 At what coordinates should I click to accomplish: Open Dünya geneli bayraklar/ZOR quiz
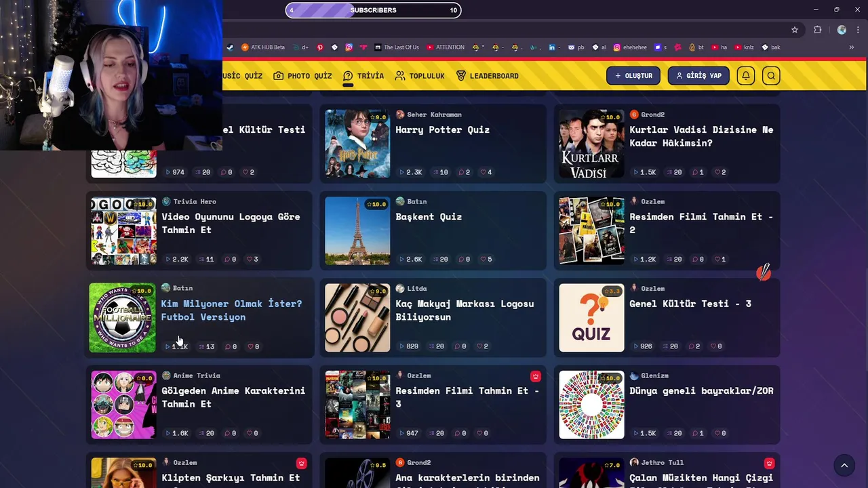click(701, 391)
